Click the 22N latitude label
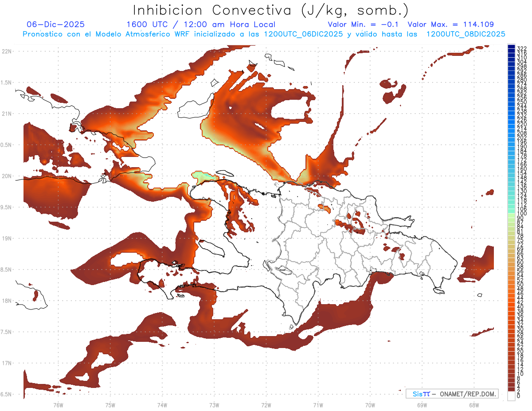 7,51
